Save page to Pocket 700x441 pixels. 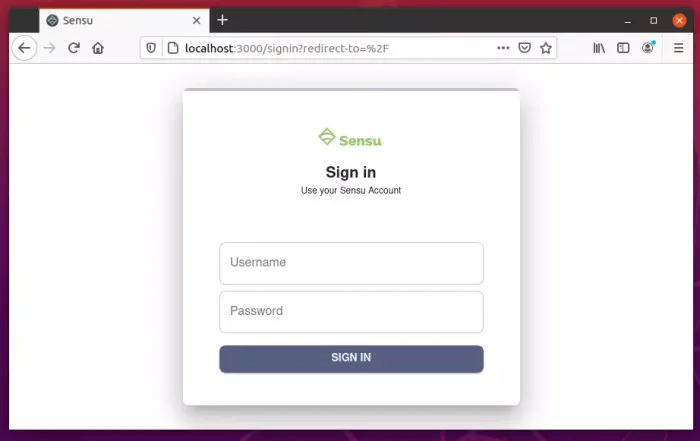[525, 48]
